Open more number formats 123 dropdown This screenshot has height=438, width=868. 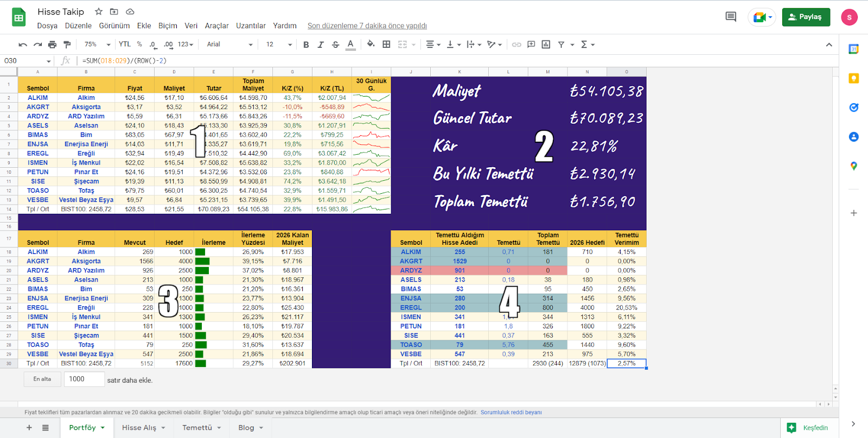(x=186, y=45)
